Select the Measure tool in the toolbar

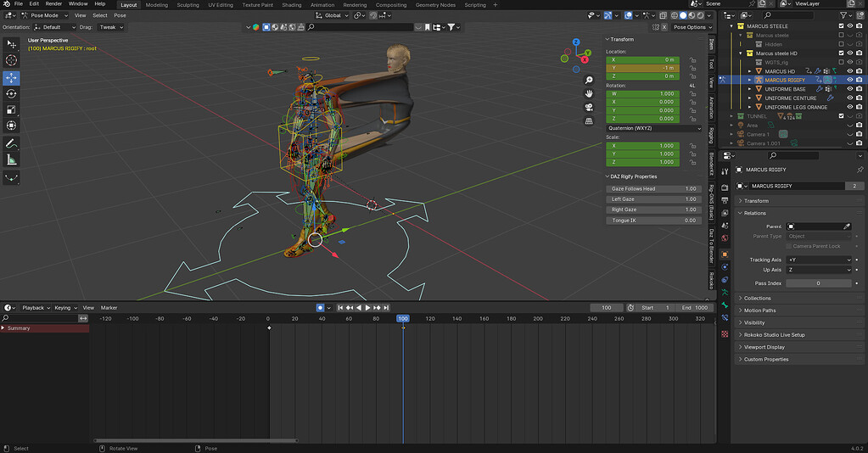point(11,160)
